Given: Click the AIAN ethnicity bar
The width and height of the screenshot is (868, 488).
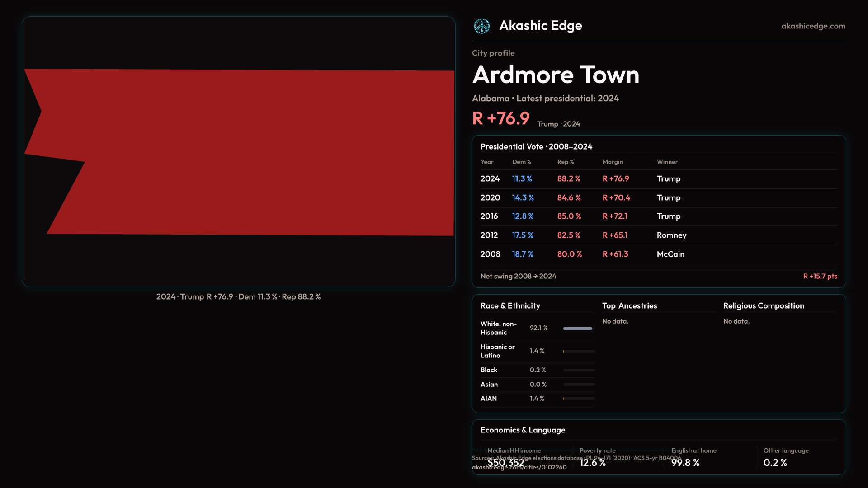Looking at the screenshot, I should [579, 399].
